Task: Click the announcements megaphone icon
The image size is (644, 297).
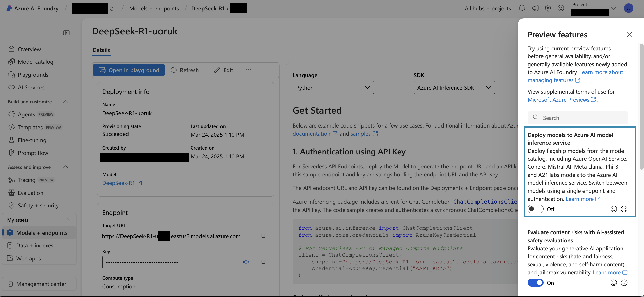Action: pyautogui.click(x=535, y=8)
